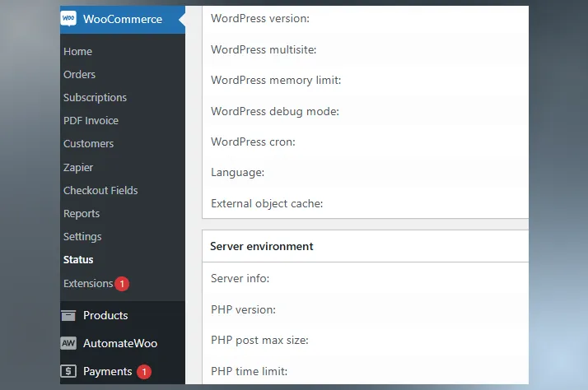588x390 pixels.
Task: Click the WordPress debug mode label
Action: click(275, 111)
